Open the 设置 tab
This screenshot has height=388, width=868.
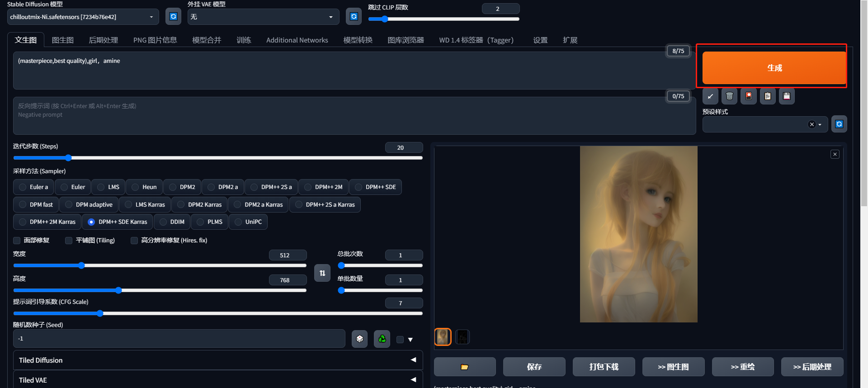540,40
